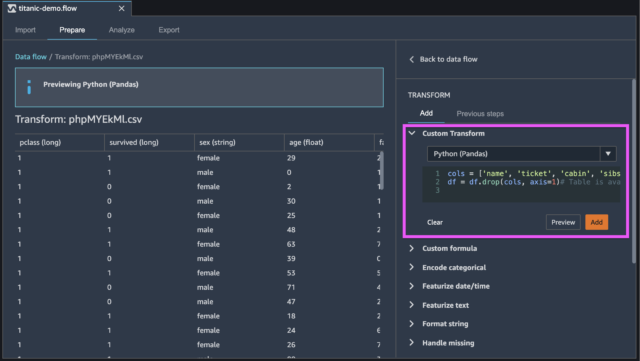
Task: Click the back arrow beside Back to data flow
Action: coord(411,60)
